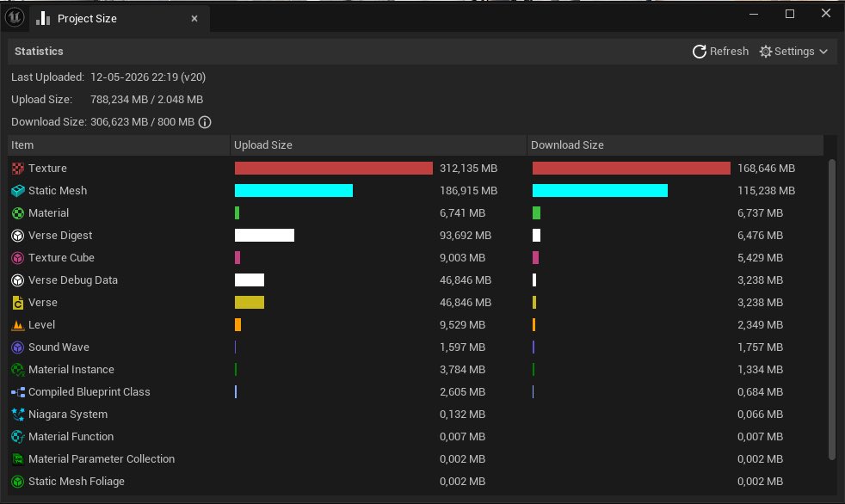Click the Texture asset type icon
This screenshot has height=504, width=845.
tap(18, 169)
